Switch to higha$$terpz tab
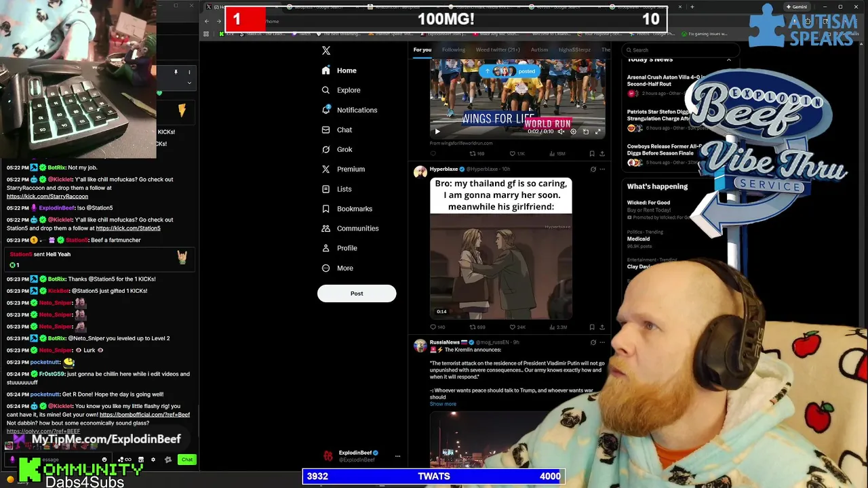This screenshot has width=868, height=488. click(x=574, y=49)
